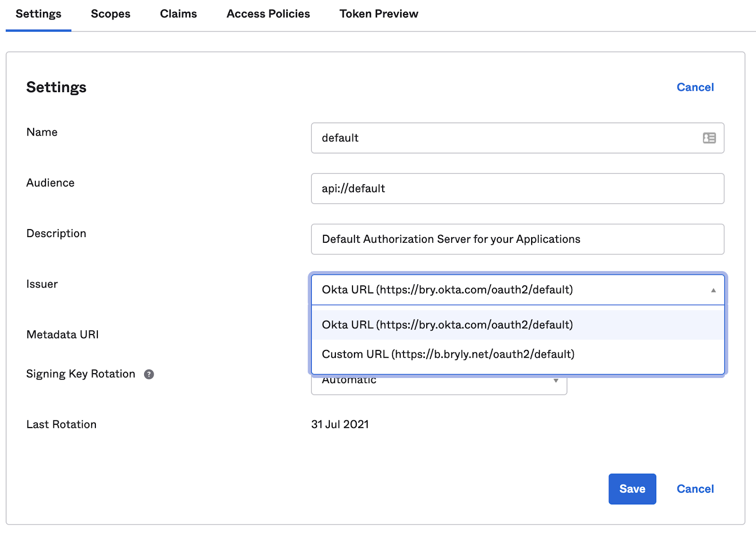Viewport: 756px width, 538px height.
Task: Select the highlighted Okta URL option in list
Action: tap(447, 325)
